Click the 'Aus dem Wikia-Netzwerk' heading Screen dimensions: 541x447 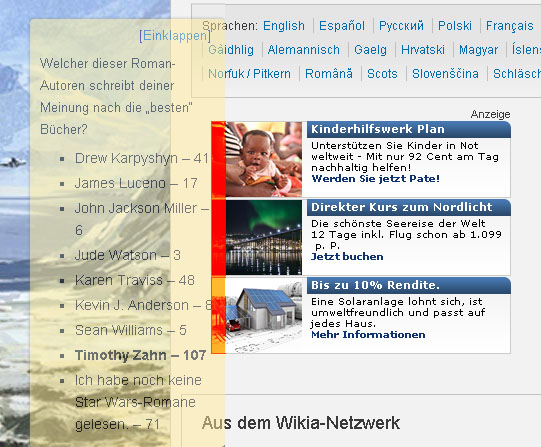pyautogui.click(x=301, y=423)
